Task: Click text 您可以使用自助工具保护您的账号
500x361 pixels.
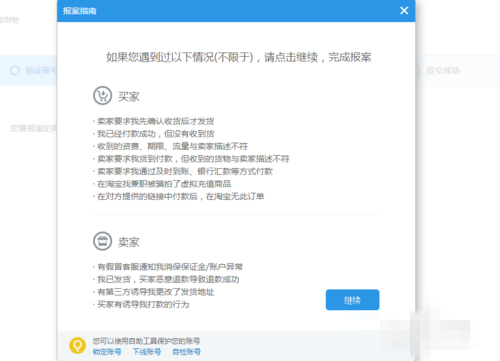Action: point(146,341)
